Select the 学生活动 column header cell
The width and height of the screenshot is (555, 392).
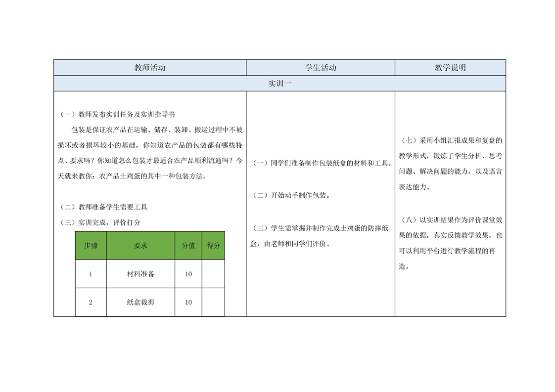tap(321, 68)
